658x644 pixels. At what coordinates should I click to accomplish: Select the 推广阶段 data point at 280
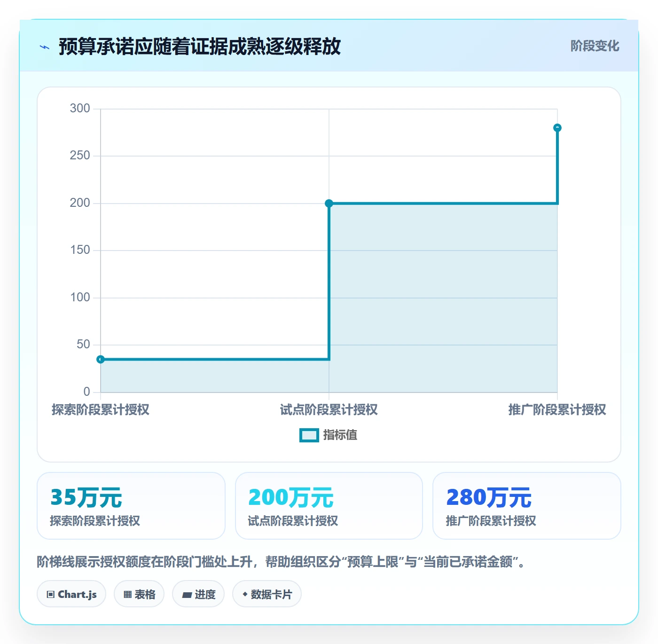coord(557,128)
